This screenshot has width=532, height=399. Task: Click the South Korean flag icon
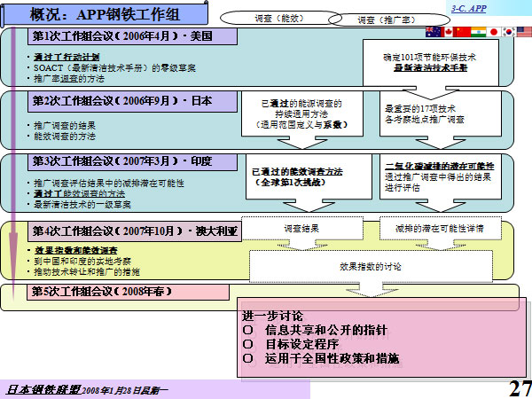510,33
